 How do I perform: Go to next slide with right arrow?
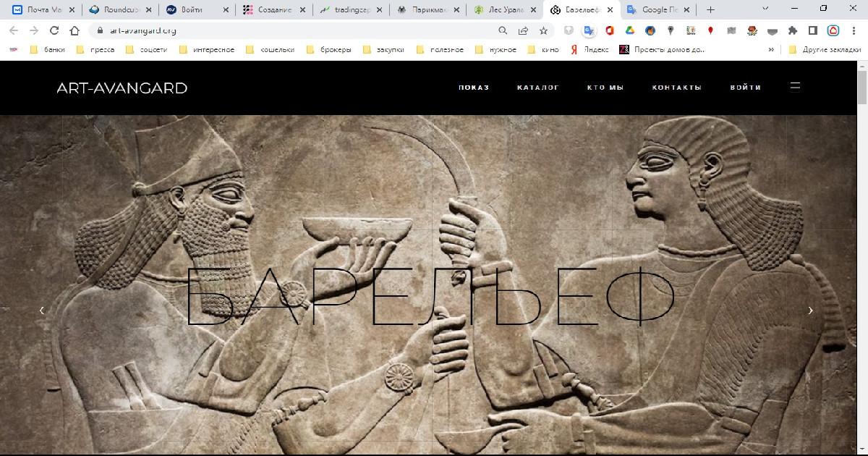pos(810,310)
